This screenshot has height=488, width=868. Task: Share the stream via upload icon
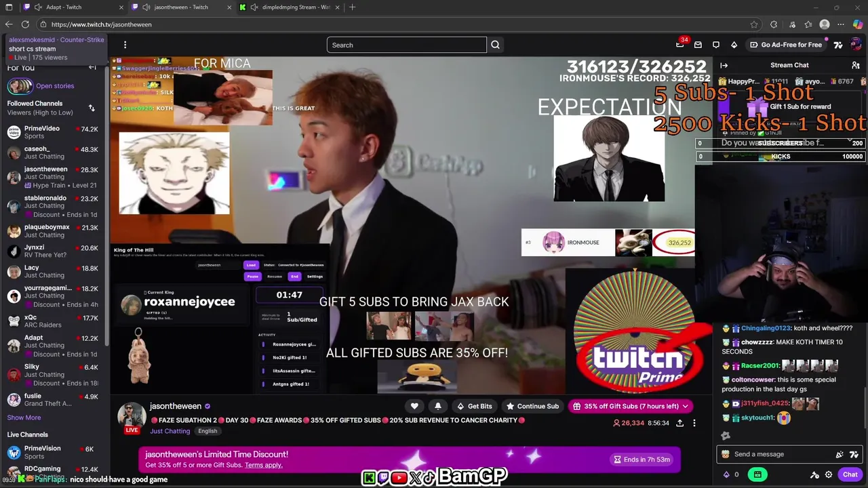click(679, 423)
